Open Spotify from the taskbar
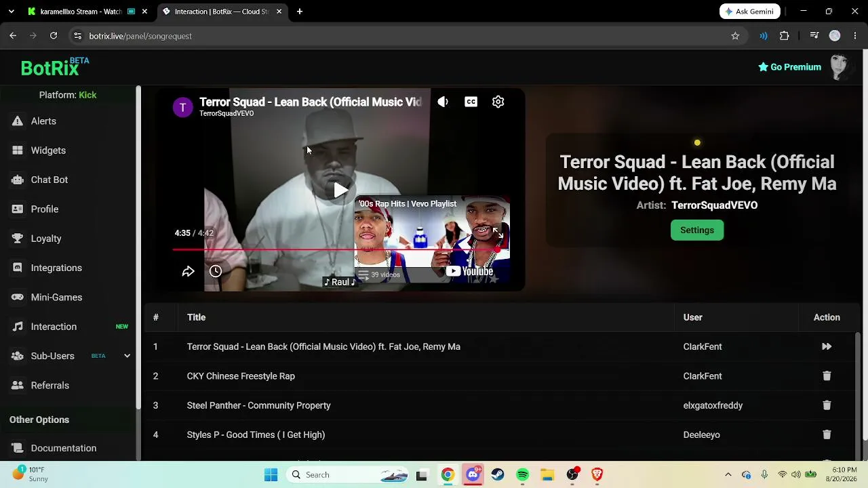The height and width of the screenshot is (488, 868). (x=522, y=474)
